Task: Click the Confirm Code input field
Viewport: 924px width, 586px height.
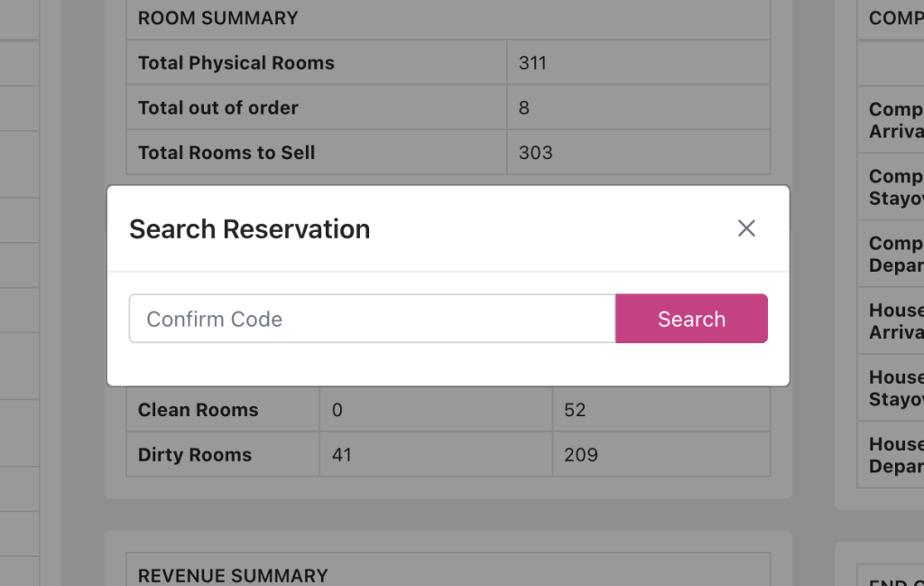Action: click(372, 319)
